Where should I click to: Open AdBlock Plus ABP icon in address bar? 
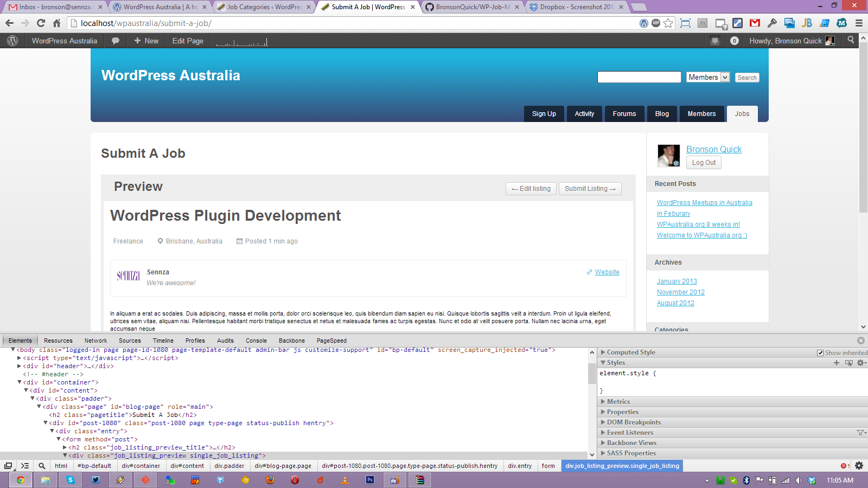656,23
